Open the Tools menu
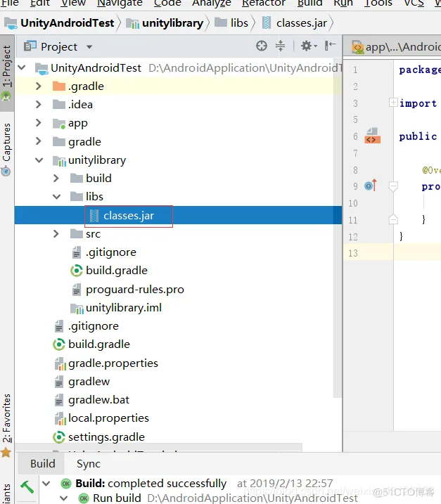Image resolution: width=441 pixels, height=504 pixels. point(378,3)
